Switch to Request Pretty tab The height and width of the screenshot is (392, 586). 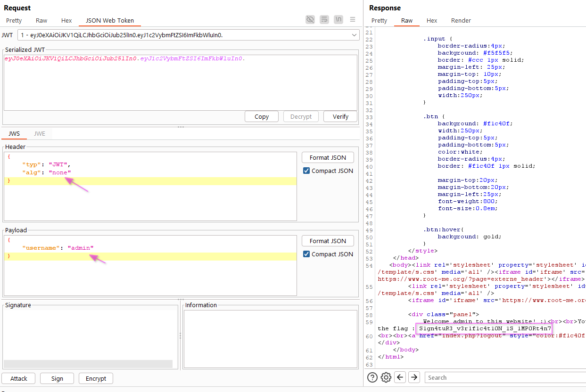[14, 20]
